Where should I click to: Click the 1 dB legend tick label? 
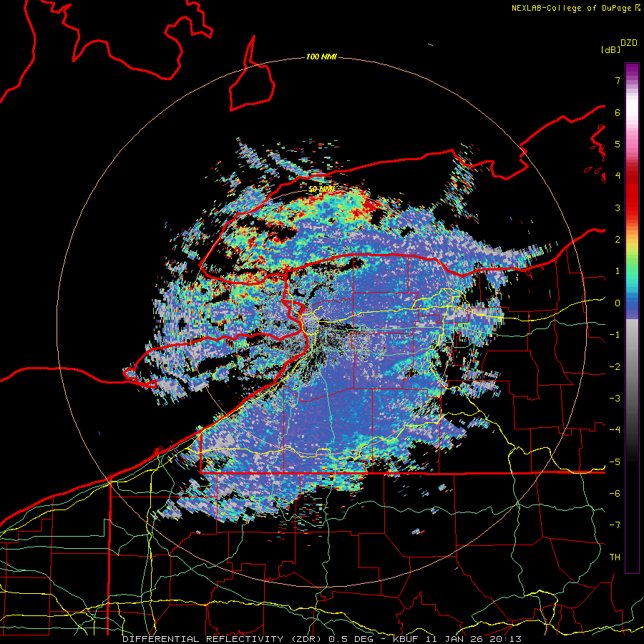tap(618, 271)
